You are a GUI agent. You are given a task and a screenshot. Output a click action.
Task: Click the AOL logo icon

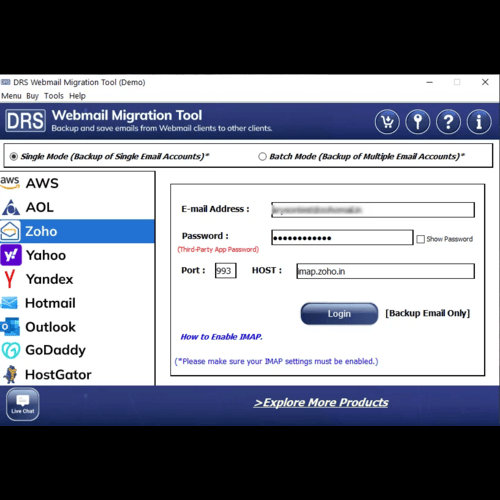11,207
